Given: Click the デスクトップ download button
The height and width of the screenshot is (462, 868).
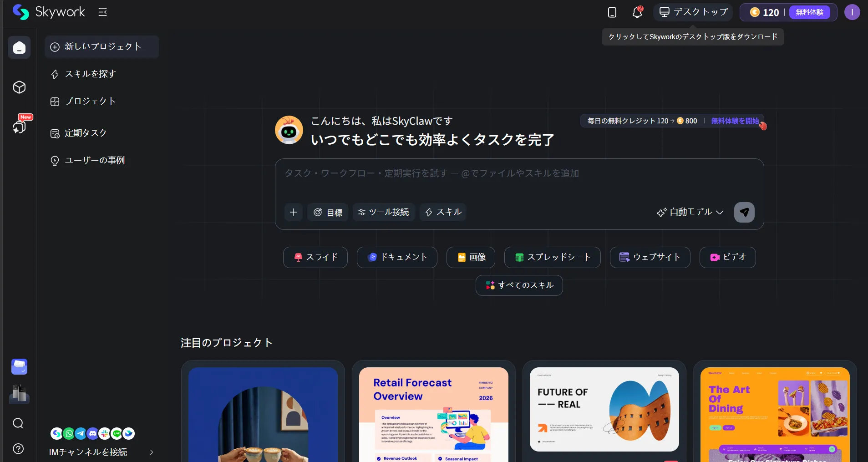Looking at the screenshot, I should click(693, 12).
